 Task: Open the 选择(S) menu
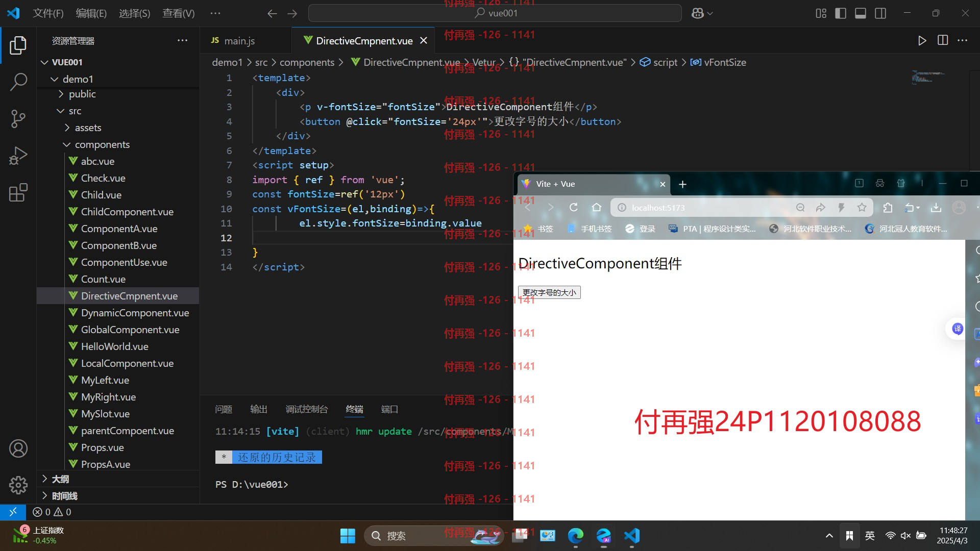tap(135, 13)
